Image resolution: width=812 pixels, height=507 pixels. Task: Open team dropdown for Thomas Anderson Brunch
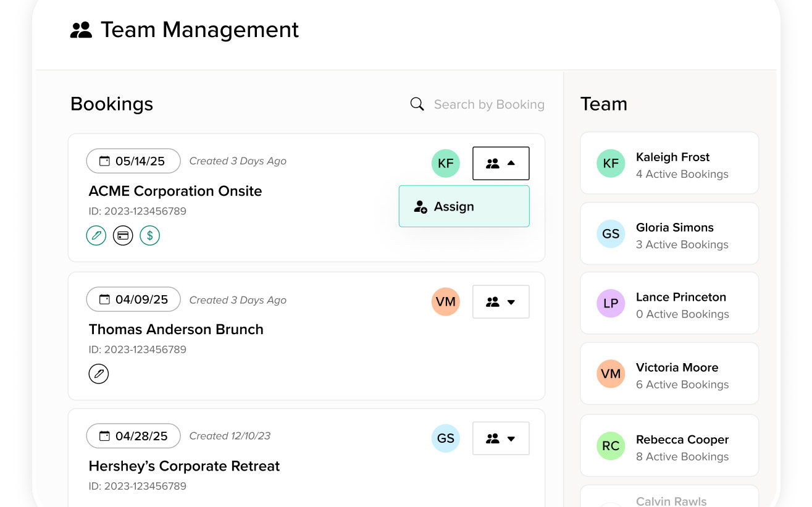tap(501, 302)
